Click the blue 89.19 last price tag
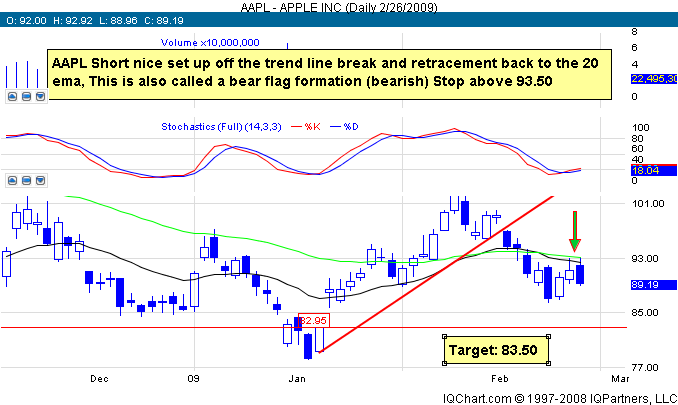 (x=653, y=285)
